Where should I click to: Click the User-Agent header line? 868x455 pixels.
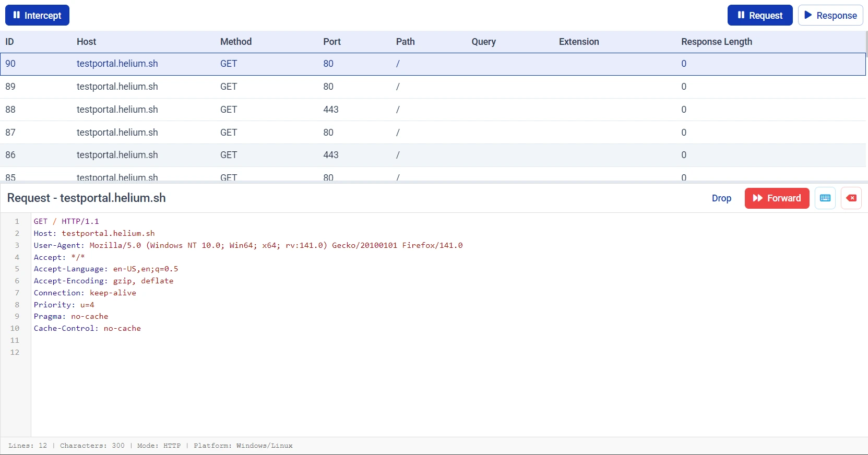248,245
